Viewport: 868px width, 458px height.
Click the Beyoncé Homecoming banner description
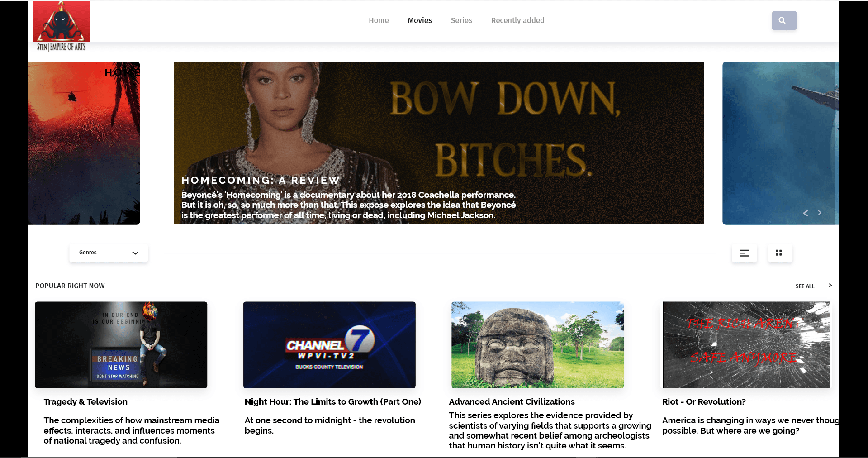(348, 205)
